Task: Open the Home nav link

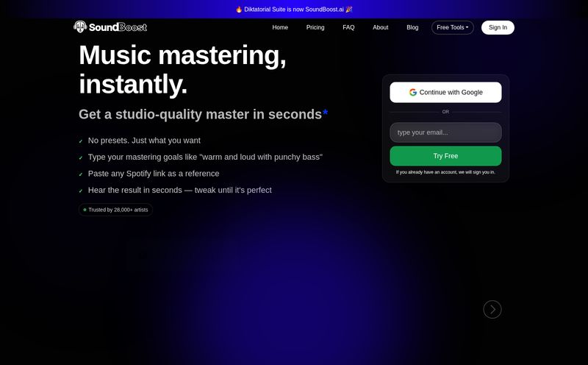Action: [280, 27]
